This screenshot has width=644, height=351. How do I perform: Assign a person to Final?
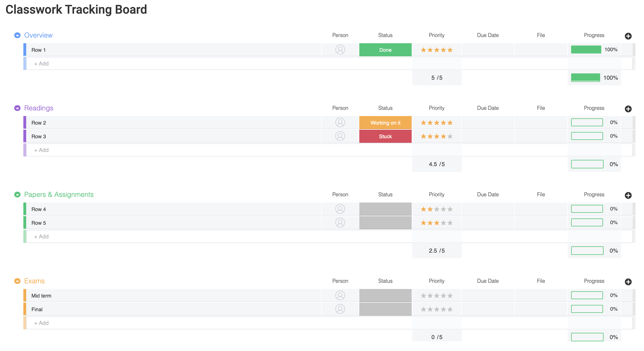340,309
